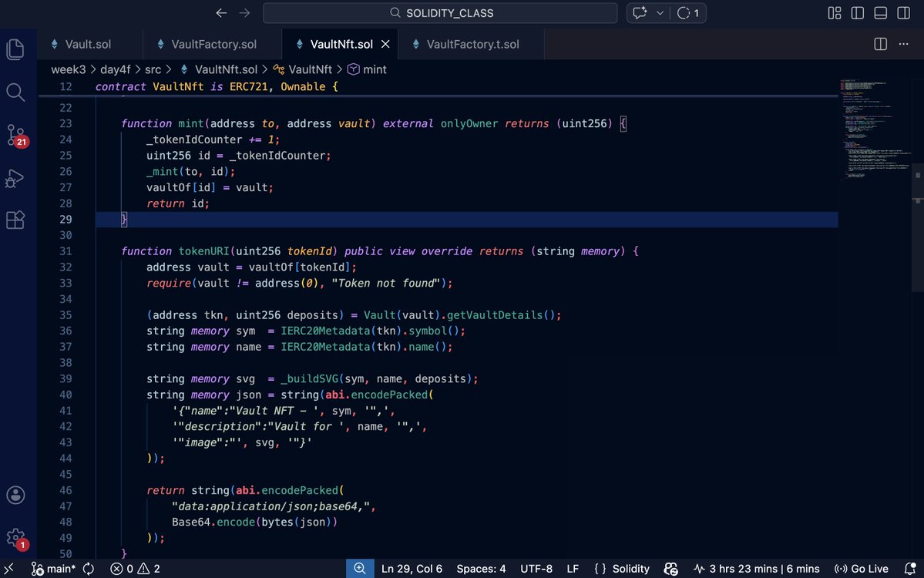Open the Extensions view

coord(15,220)
